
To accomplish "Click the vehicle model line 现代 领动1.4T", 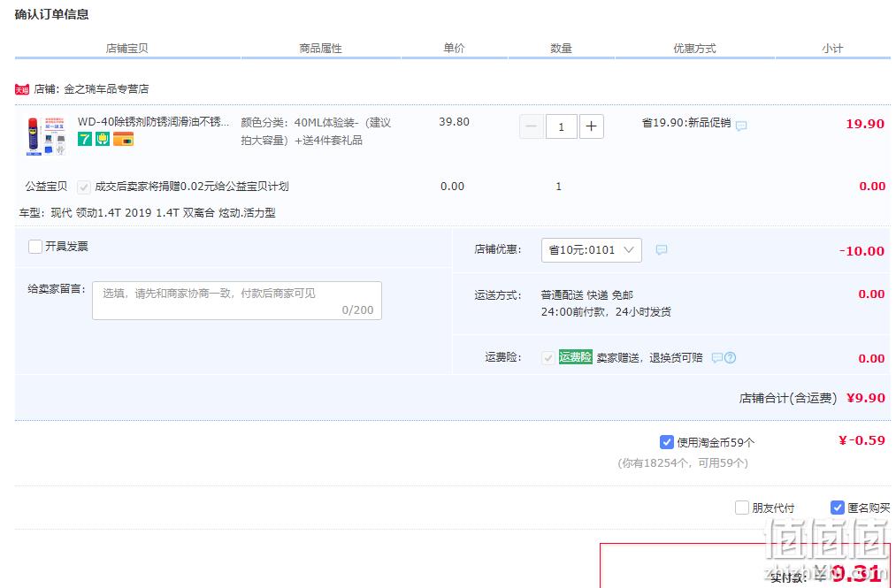I will [x=148, y=213].
